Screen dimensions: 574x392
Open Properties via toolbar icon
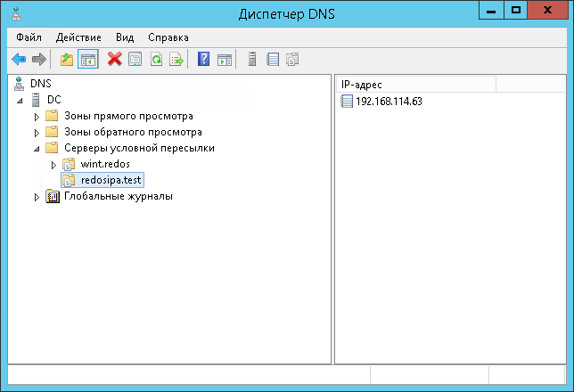click(135, 60)
